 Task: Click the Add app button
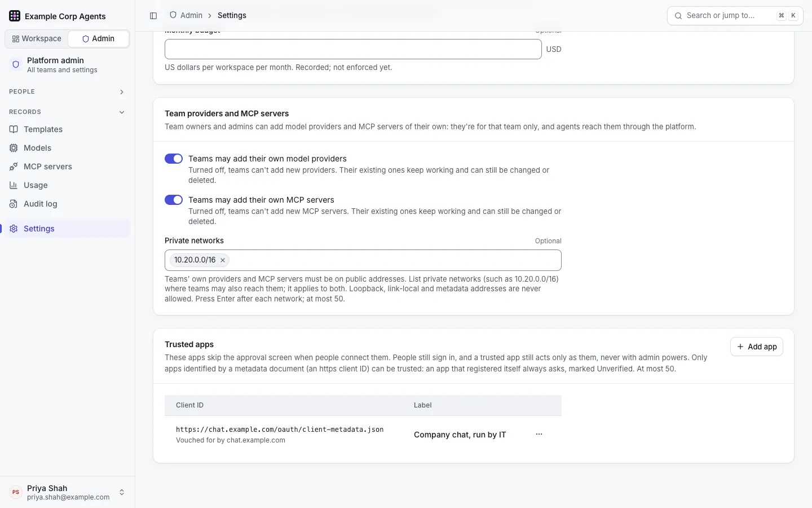click(x=757, y=347)
